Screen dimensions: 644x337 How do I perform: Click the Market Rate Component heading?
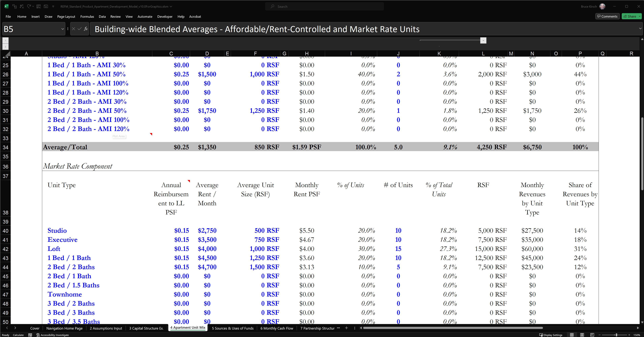coord(77,166)
